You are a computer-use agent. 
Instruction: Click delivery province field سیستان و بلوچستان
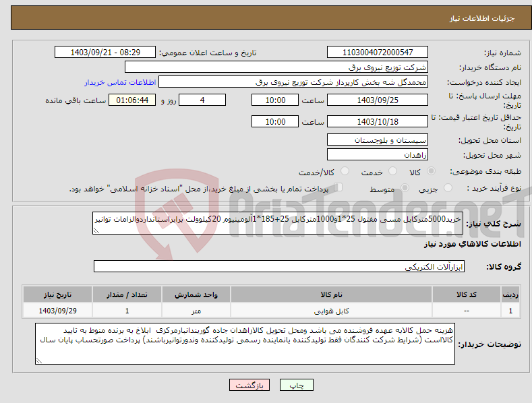click(378, 139)
